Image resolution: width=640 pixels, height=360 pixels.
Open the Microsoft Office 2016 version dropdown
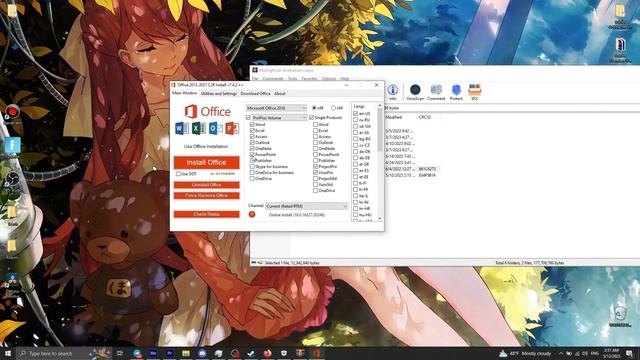[276, 108]
